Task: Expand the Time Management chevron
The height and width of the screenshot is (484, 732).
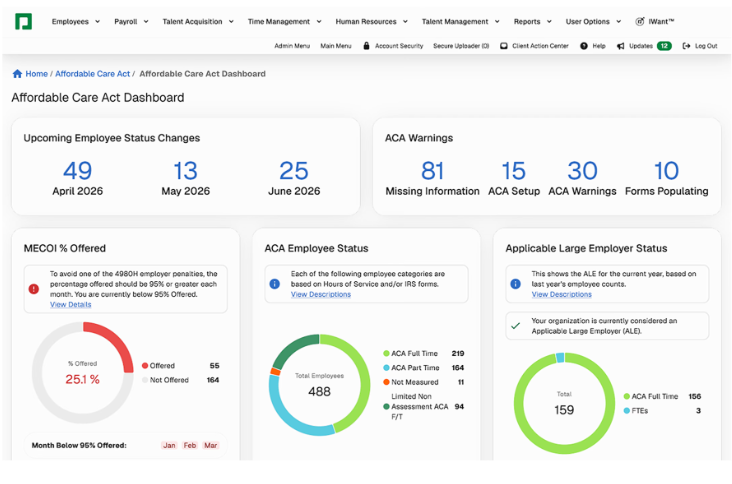Action: [x=319, y=21]
